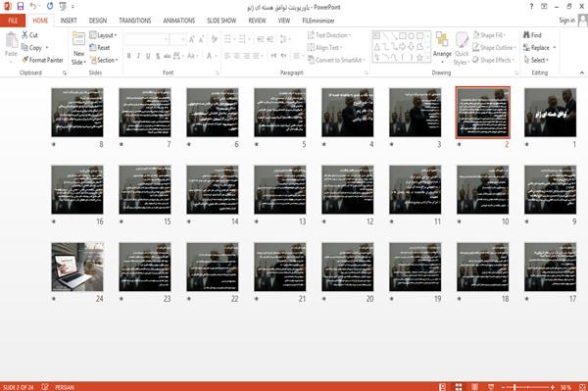The width and height of the screenshot is (588, 391).
Task: Select the Format Painter tool
Action: (42, 60)
